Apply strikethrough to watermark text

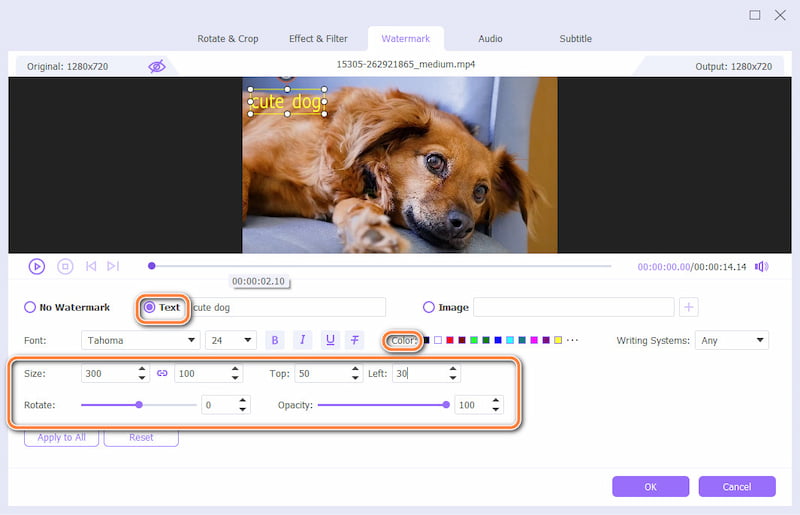[355, 340]
